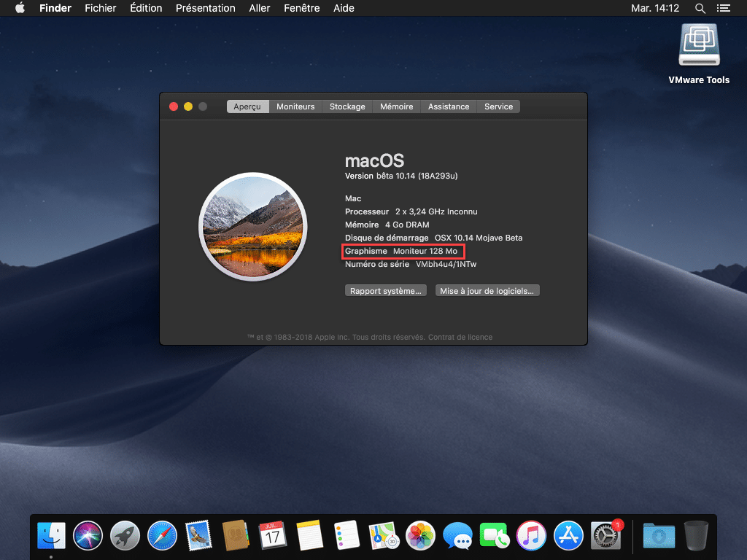Switch to the Stockage tab
747x560 pixels.
tap(347, 106)
